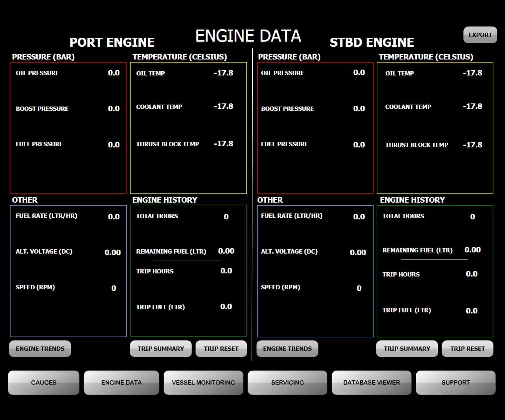Open the DATABASE VIEWER
Viewport: 505px width, 420px height.
(x=371, y=382)
